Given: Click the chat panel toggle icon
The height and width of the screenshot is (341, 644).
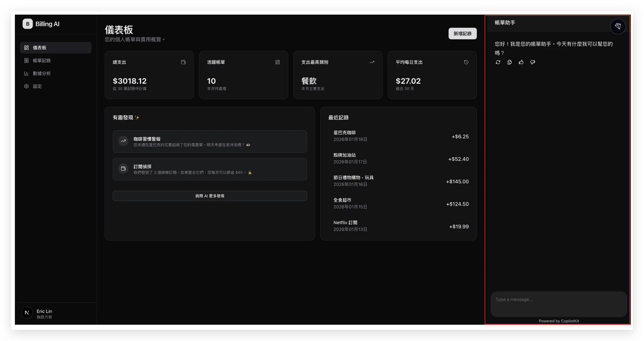Looking at the screenshot, I should pos(618,26).
